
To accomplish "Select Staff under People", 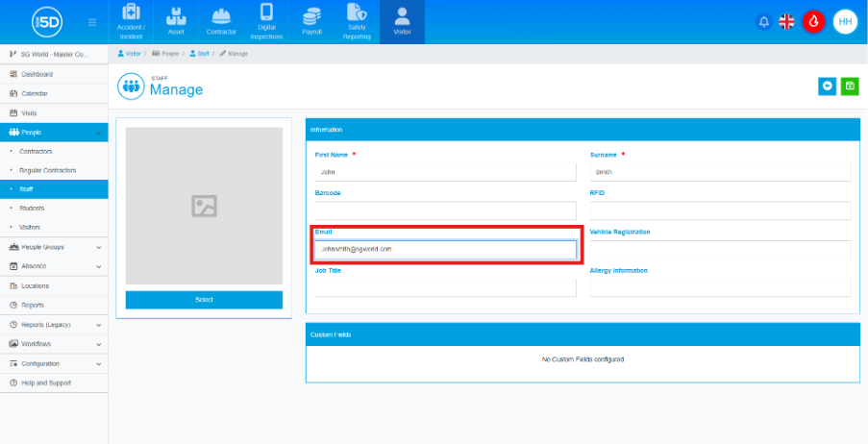I will pos(54,189).
